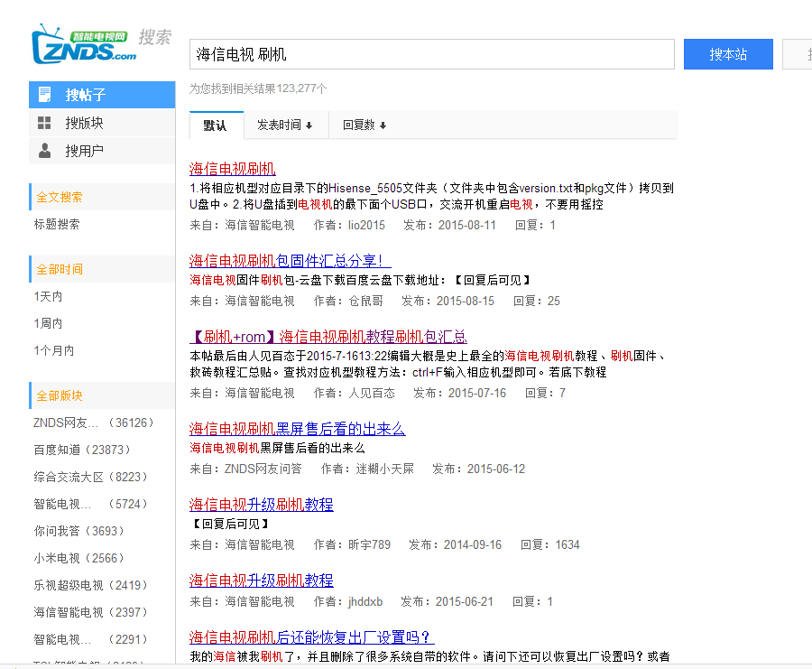Filter by 综合交流大区 (8223) board
Viewport: 812px width, 669px height.
90,477
